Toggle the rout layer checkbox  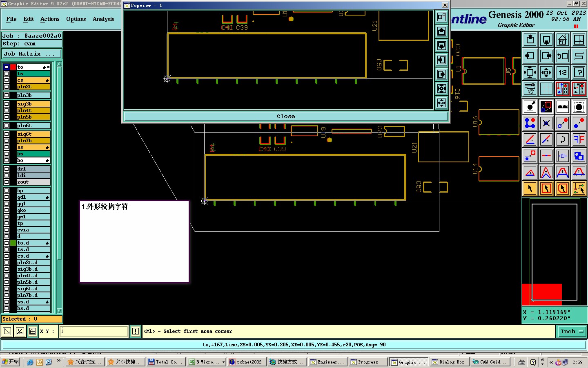(x=7, y=182)
